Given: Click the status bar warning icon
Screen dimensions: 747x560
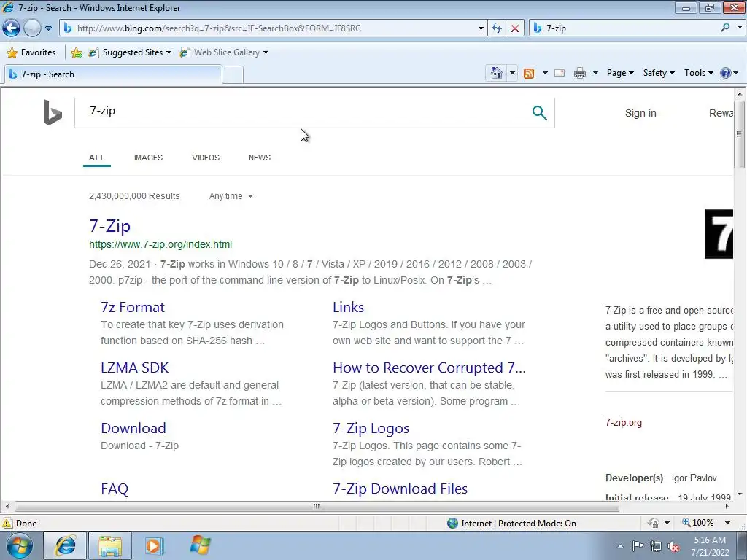Looking at the screenshot, I should (7, 523).
